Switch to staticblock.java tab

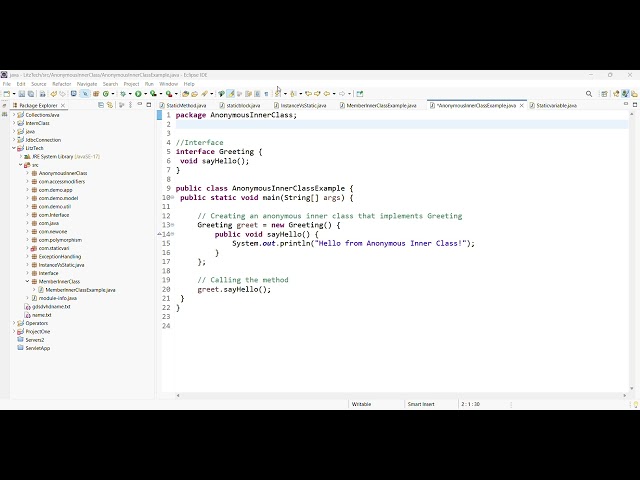pos(240,106)
